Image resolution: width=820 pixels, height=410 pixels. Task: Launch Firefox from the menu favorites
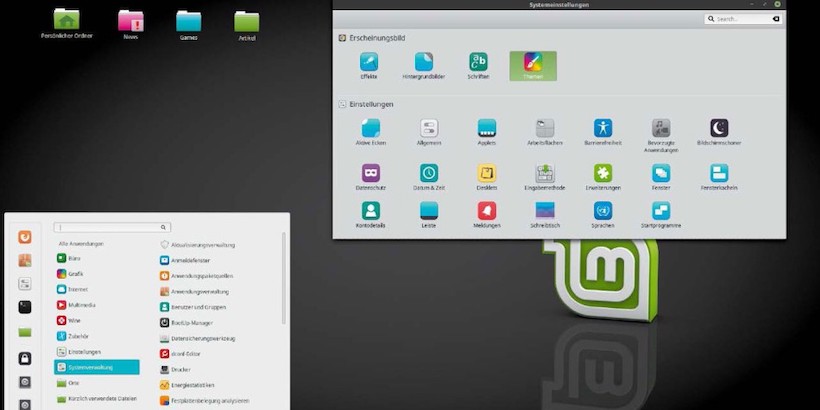25,237
